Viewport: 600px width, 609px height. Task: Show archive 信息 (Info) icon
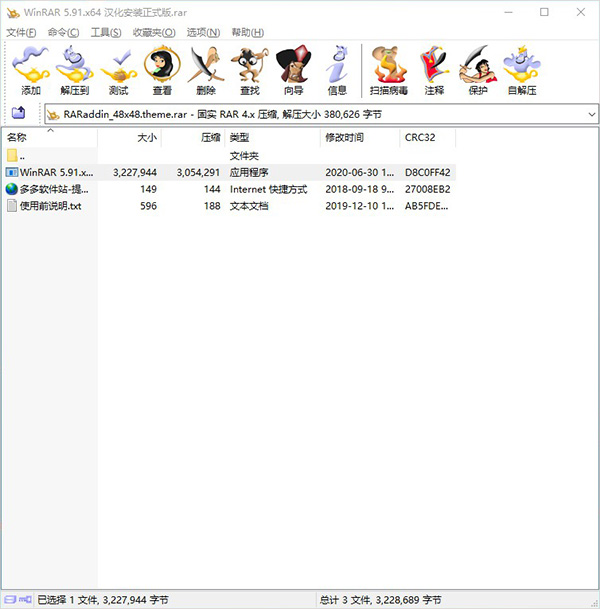tap(337, 64)
